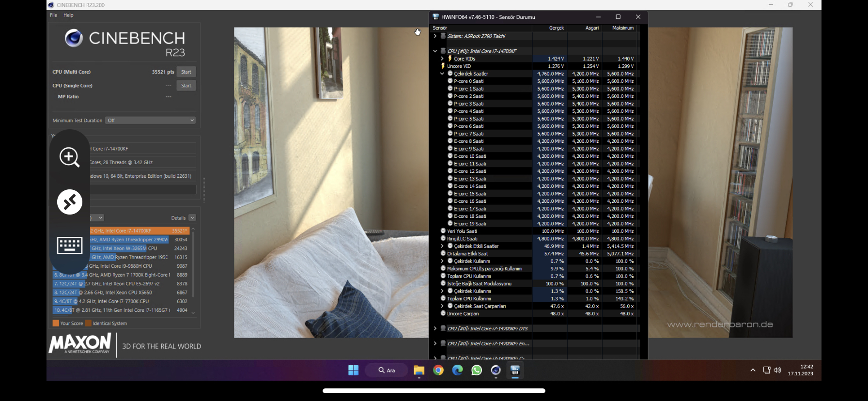
Task: Collapse the Çekirdek Saatler group
Action: pyautogui.click(x=442, y=74)
